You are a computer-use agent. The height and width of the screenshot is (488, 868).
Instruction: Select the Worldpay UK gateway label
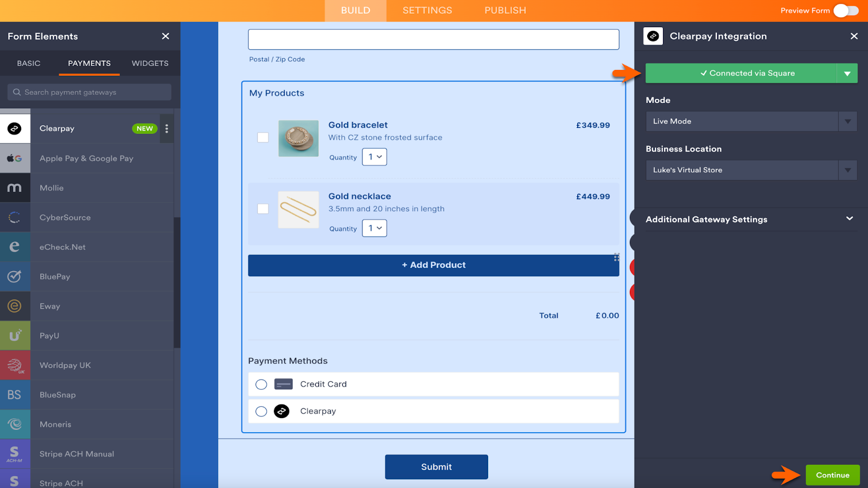[65, 365]
